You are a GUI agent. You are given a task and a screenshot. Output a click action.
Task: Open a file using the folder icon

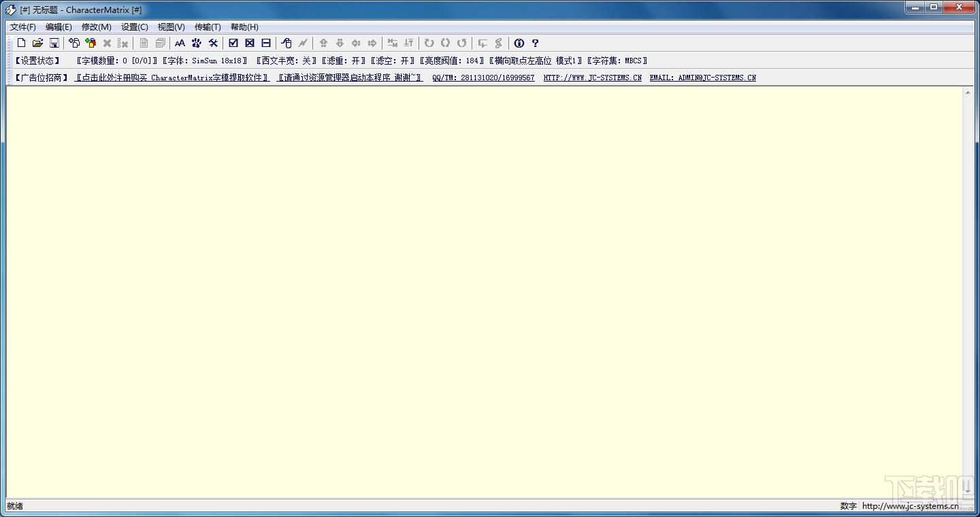37,43
